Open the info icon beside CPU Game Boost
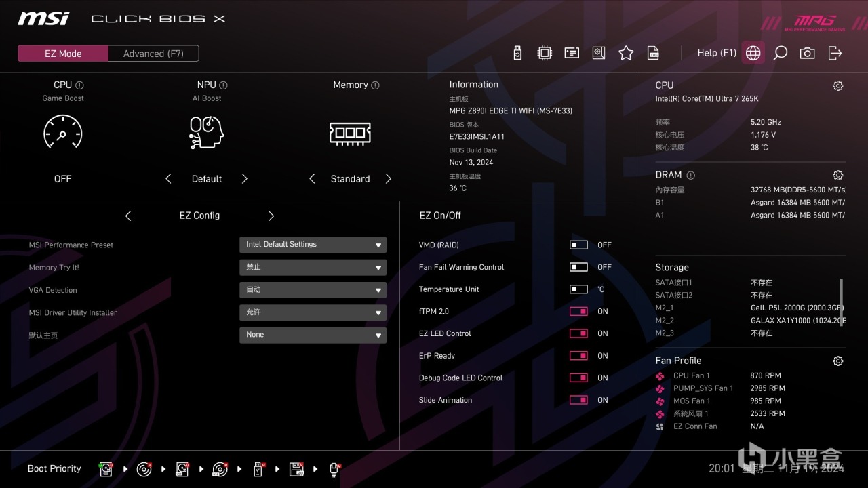The height and width of the screenshot is (488, 868). click(79, 85)
